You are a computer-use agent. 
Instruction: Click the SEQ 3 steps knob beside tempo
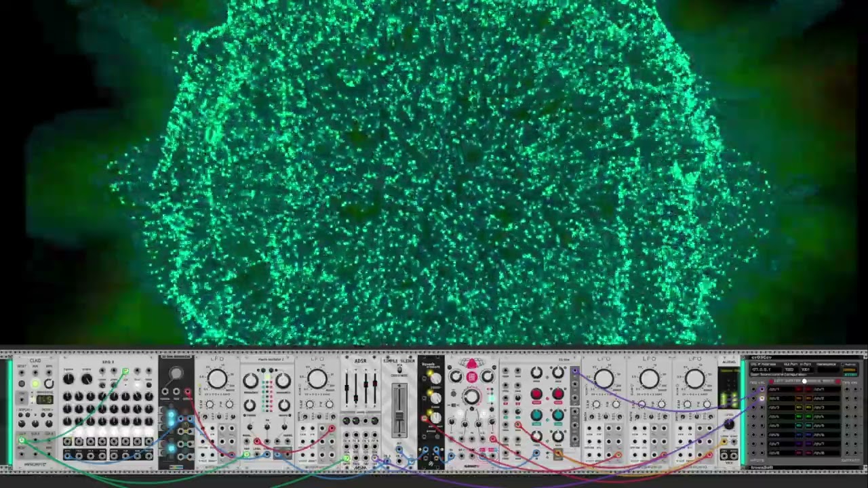click(x=87, y=379)
